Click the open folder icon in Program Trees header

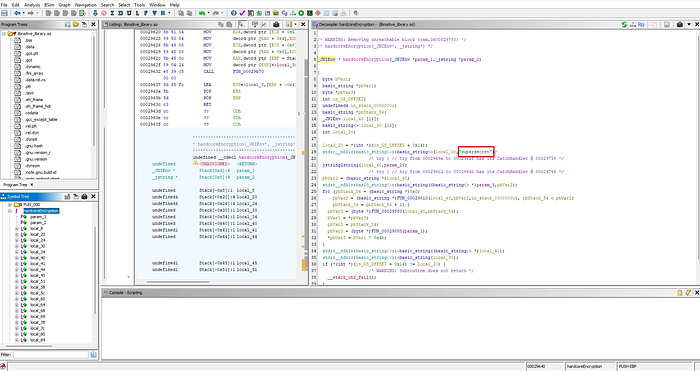pyautogui.click(x=76, y=24)
